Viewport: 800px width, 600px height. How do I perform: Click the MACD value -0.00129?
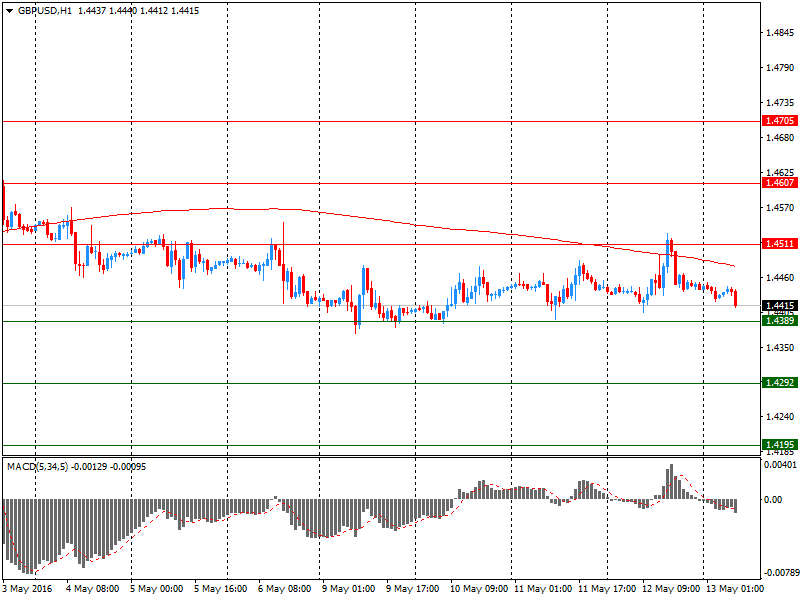click(x=89, y=467)
